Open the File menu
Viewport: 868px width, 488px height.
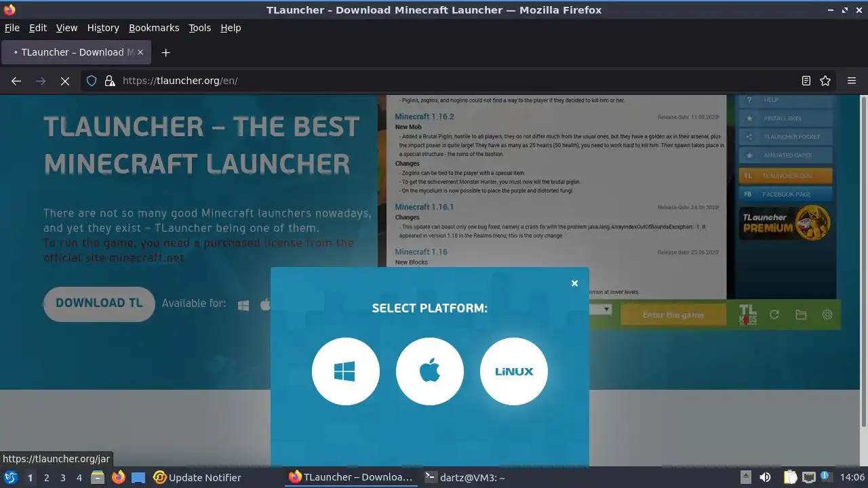[x=12, y=28]
